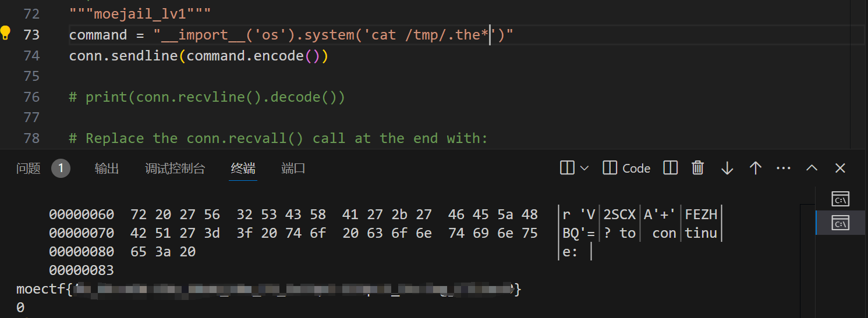
Task: Select the 终端 terminal tab
Action: tap(243, 169)
